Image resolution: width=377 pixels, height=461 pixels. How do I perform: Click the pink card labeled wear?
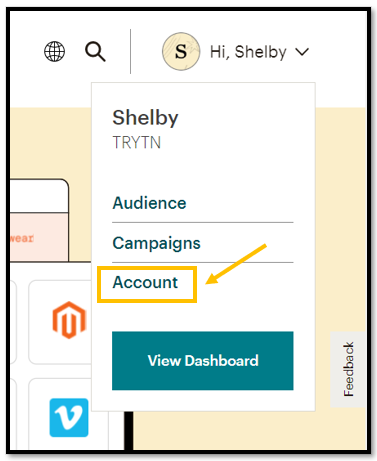[39, 238]
